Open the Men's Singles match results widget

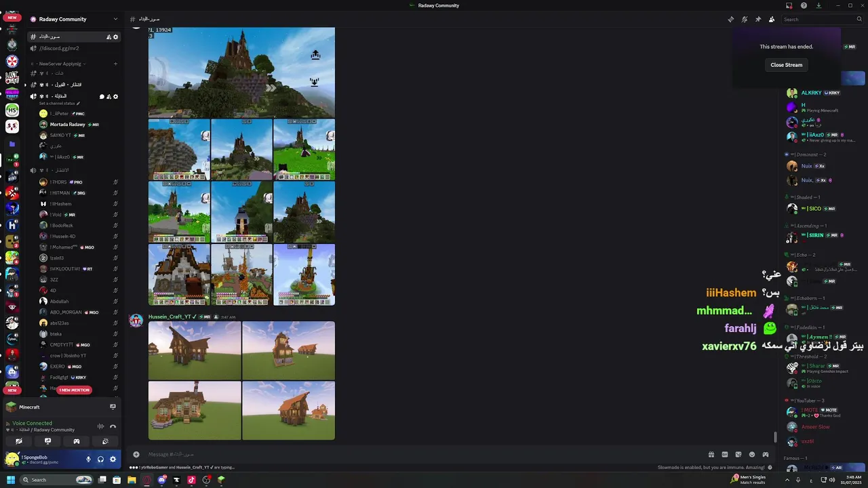tap(748, 480)
